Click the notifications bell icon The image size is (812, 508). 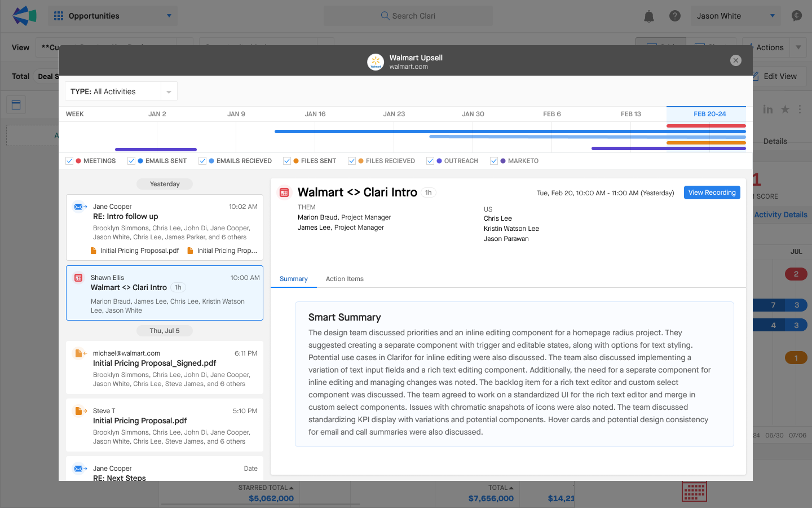(x=649, y=16)
